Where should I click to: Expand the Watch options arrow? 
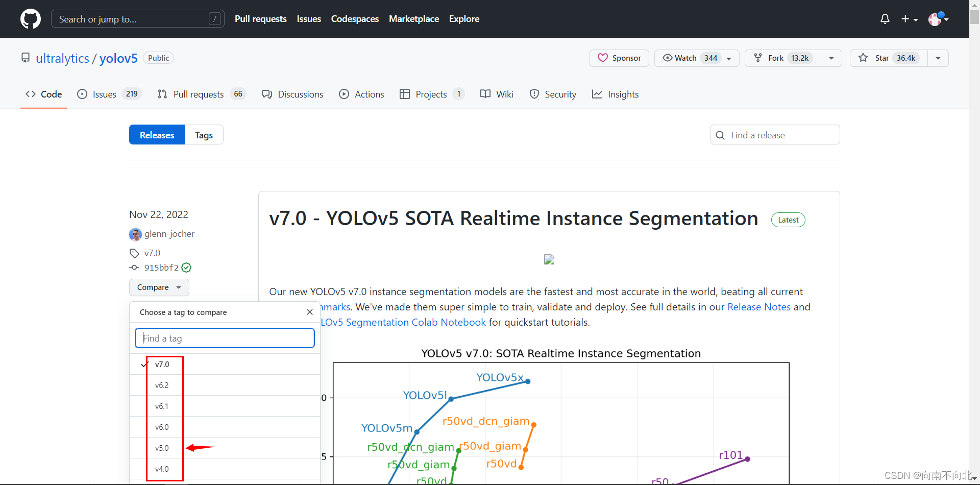click(x=729, y=58)
